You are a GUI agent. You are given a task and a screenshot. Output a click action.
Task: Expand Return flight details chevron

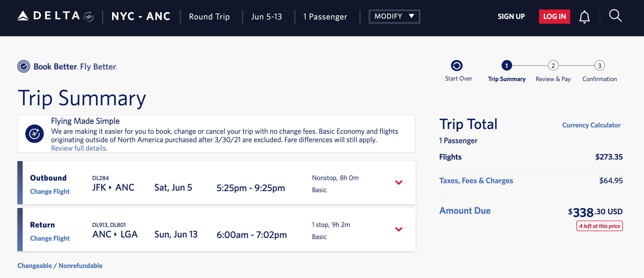398,229
